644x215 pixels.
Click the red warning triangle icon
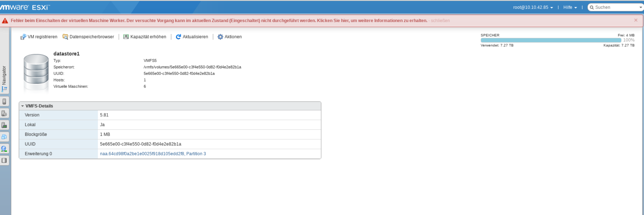[5, 21]
